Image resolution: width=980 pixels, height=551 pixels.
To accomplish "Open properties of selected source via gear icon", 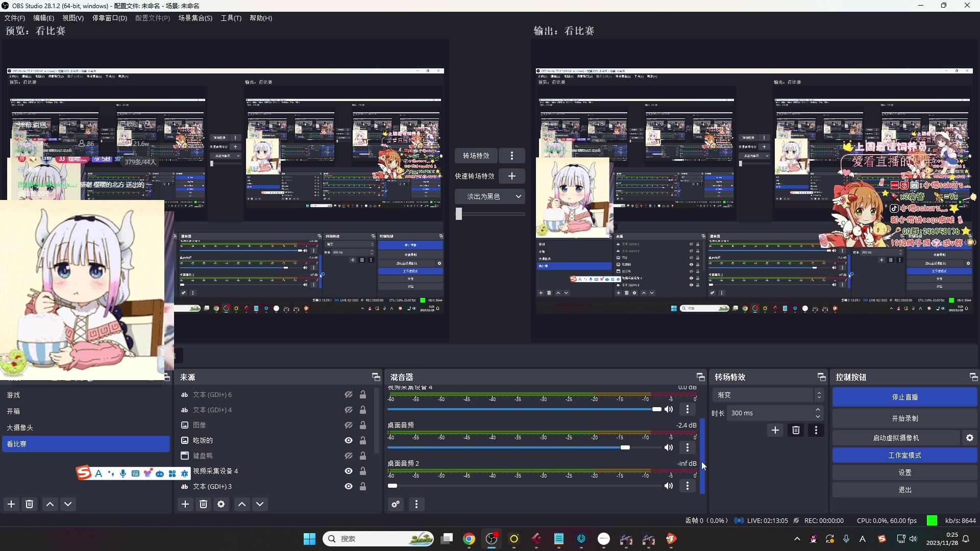I will pos(221,504).
